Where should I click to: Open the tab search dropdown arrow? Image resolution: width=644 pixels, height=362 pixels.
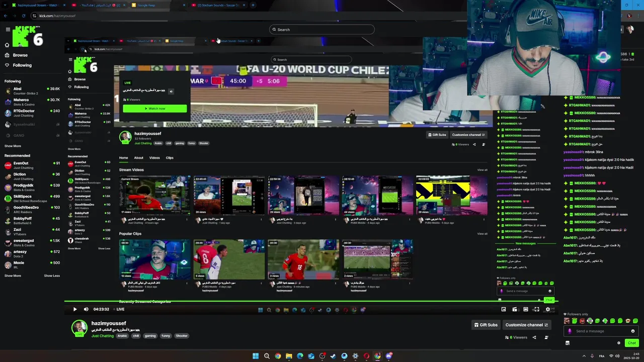tap(5, 5)
